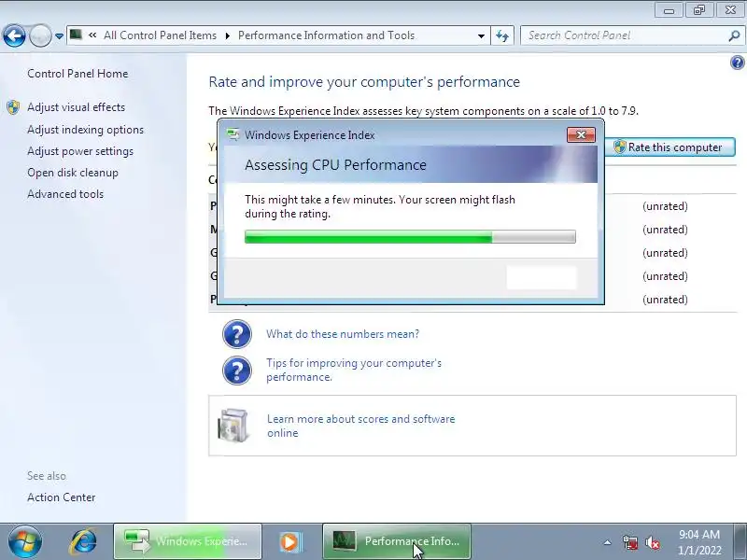Go back with the blue Back arrow
The image size is (747, 560).
(14, 35)
